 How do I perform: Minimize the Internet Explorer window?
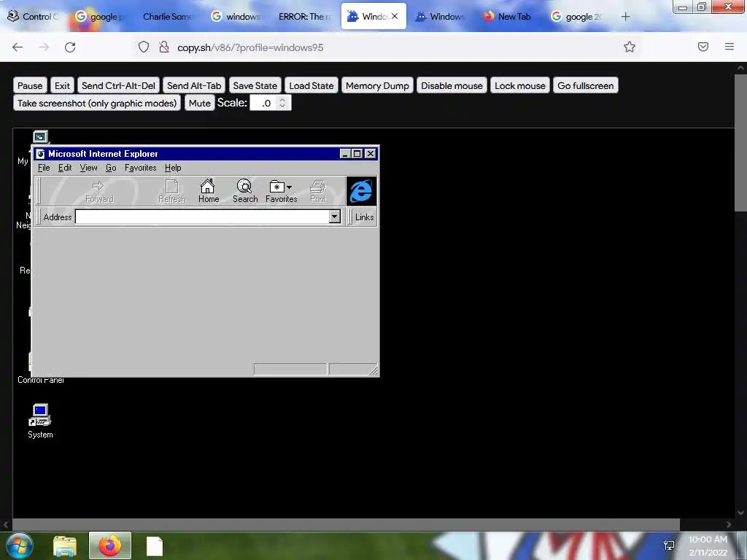coord(345,154)
